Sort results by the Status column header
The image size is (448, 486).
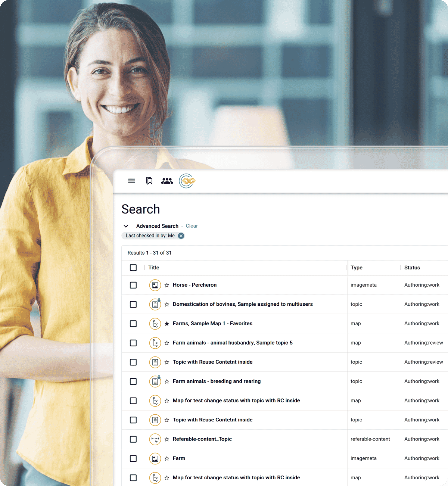(x=412, y=268)
